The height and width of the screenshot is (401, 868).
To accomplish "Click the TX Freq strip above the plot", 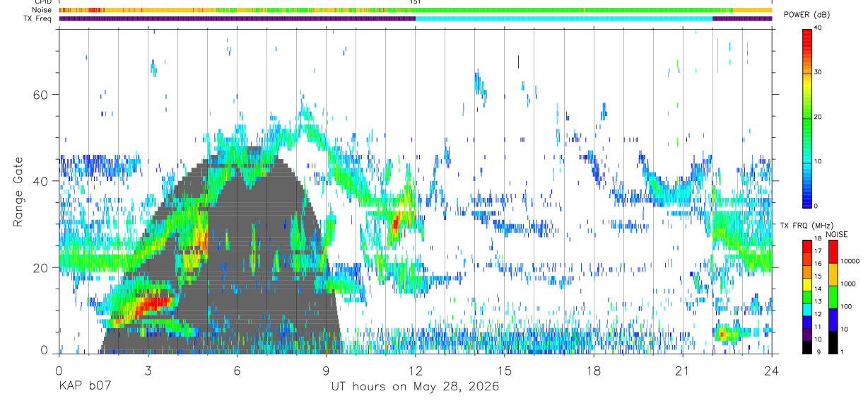I will coord(416,18).
